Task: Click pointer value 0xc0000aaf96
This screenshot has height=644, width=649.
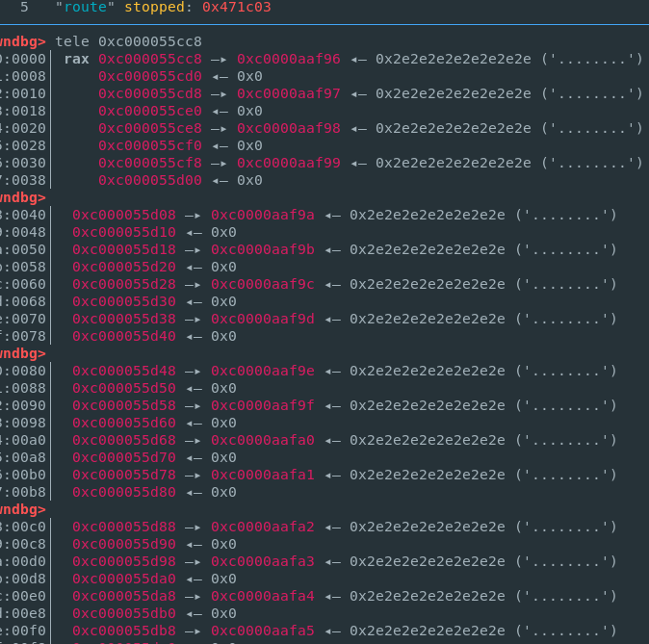Action: [289, 59]
